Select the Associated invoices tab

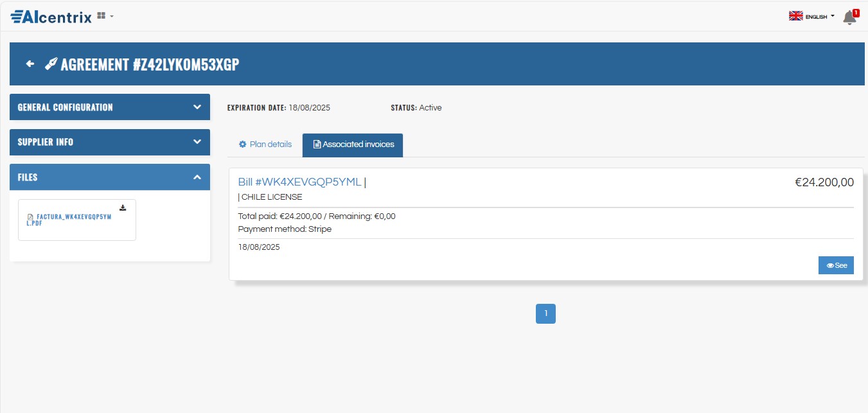click(x=353, y=145)
